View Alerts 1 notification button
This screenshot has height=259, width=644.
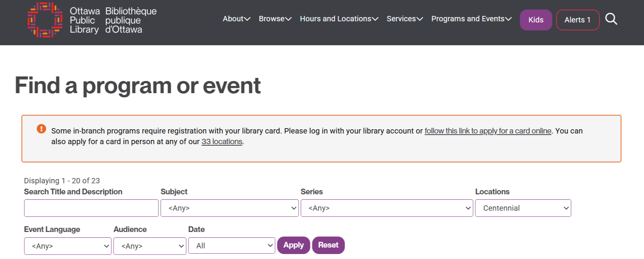(x=577, y=20)
